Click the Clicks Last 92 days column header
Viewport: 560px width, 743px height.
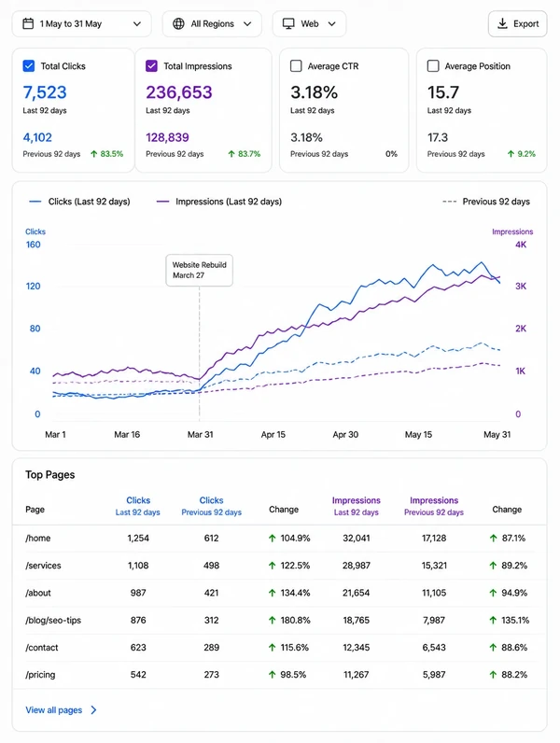[x=138, y=506]
